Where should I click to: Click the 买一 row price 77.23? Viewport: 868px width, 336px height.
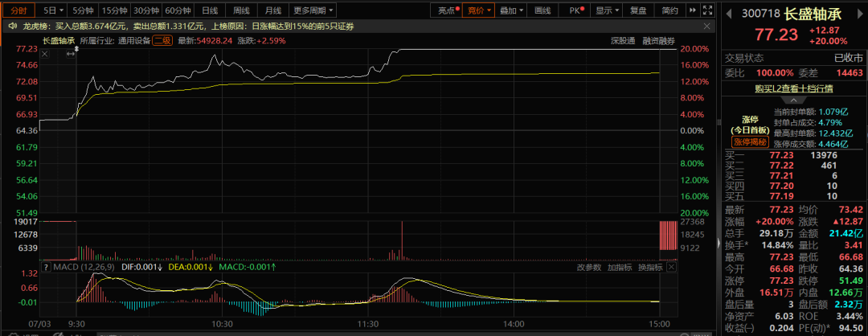coord(780,155)
